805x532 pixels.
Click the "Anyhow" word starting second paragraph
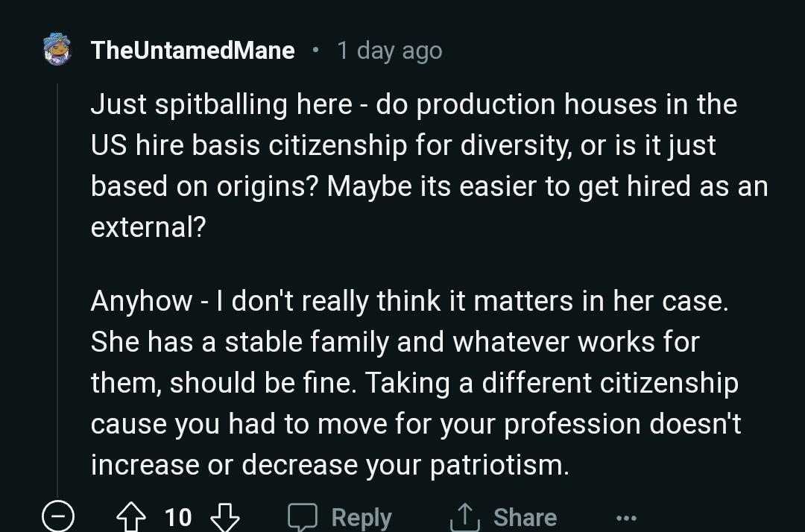tap(142, 301)
